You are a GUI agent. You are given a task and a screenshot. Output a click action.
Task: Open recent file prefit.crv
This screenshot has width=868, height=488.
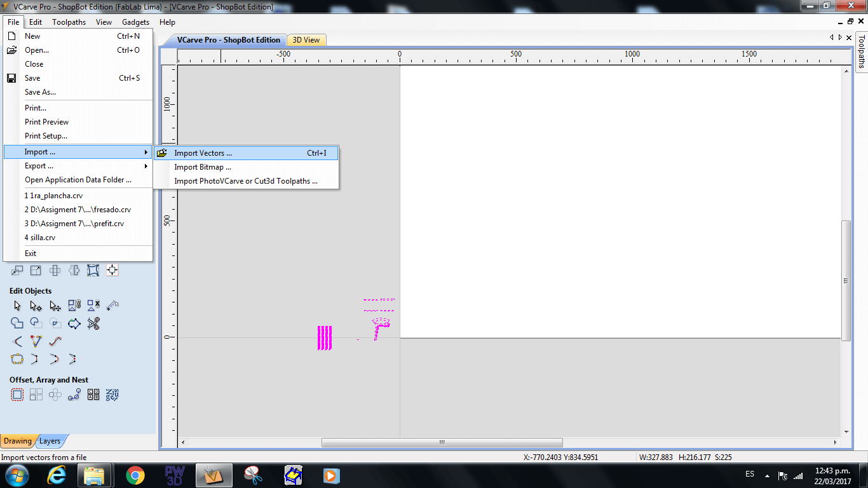click(x=78, y=224)
